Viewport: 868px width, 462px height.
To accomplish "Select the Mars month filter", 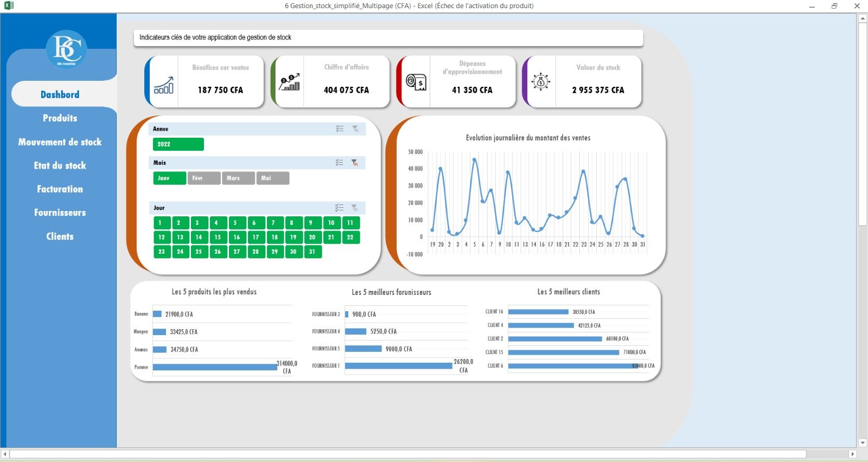I will 238,178.
